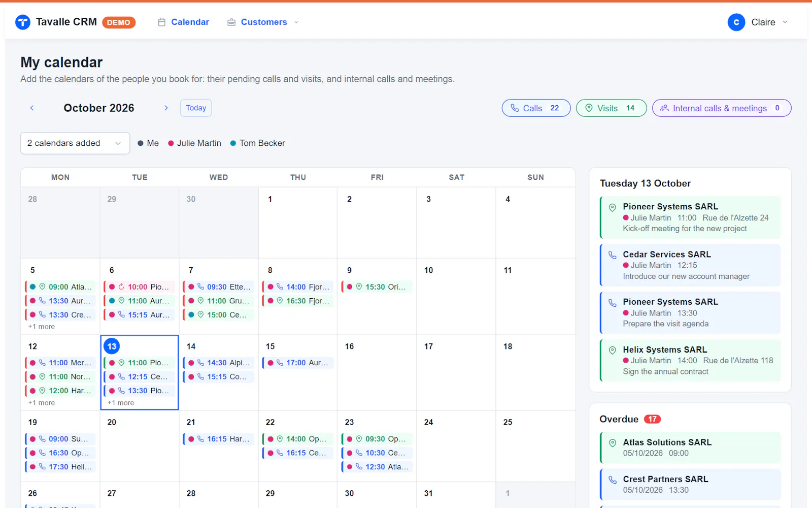812x508 pixels.
Task: Click the phone icon on the Cedar Services SARL card
Action: (x=613, y=255)
